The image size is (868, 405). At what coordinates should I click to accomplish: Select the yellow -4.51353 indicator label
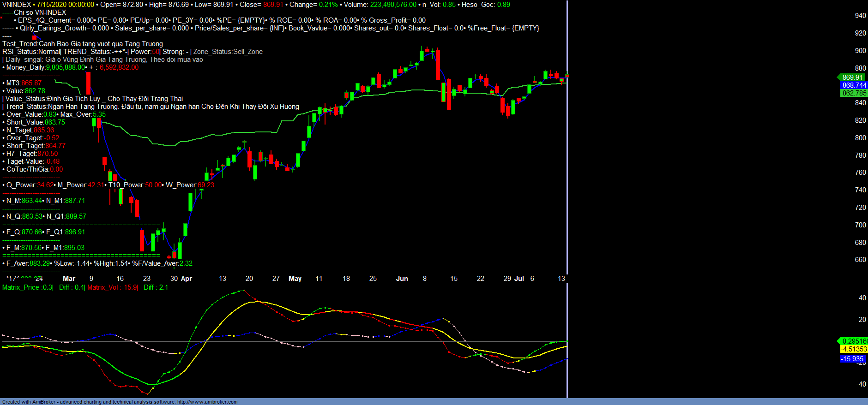point(854,349)
